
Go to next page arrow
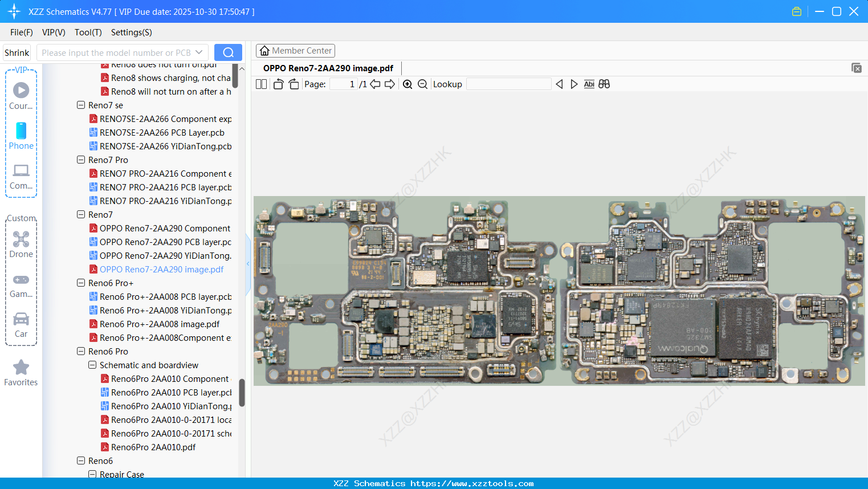(x=390, y=84)
